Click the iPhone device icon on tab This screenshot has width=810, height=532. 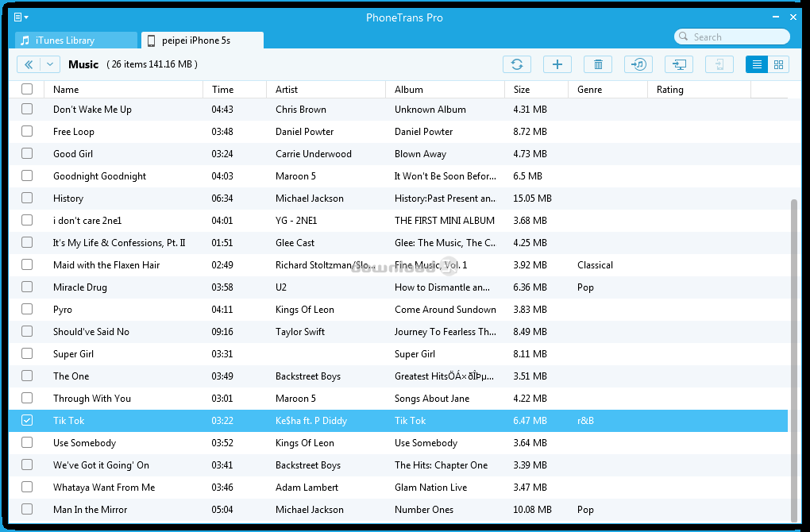[151, 40]
